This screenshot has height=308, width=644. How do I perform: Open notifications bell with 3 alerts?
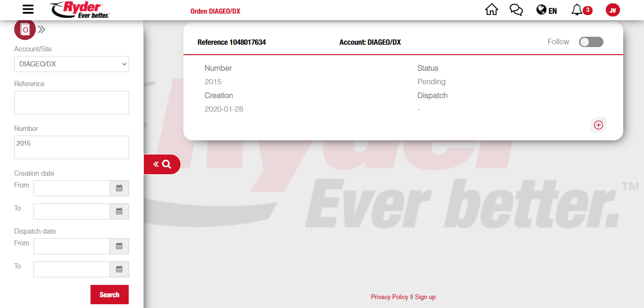(x=577, y=10)
